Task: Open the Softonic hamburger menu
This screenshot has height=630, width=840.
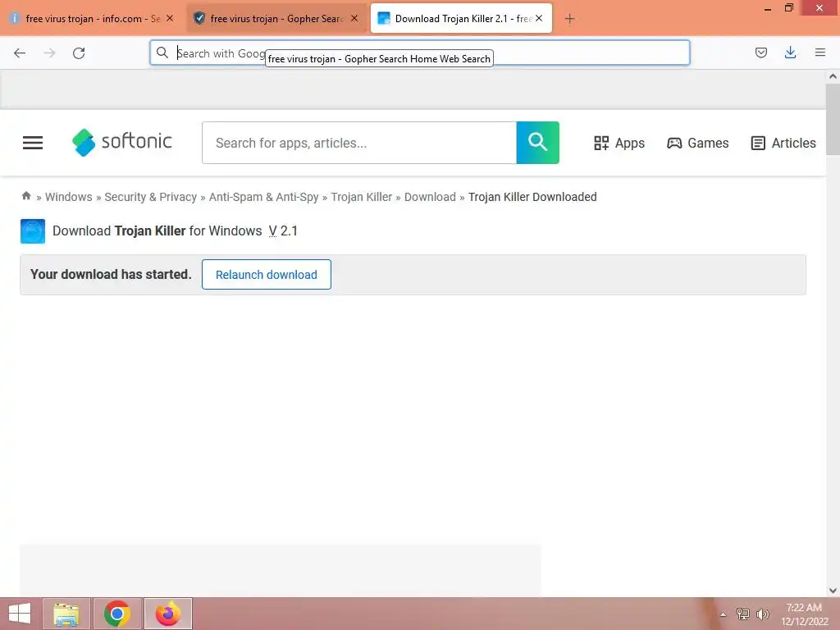Action: (x=33, y=143)
